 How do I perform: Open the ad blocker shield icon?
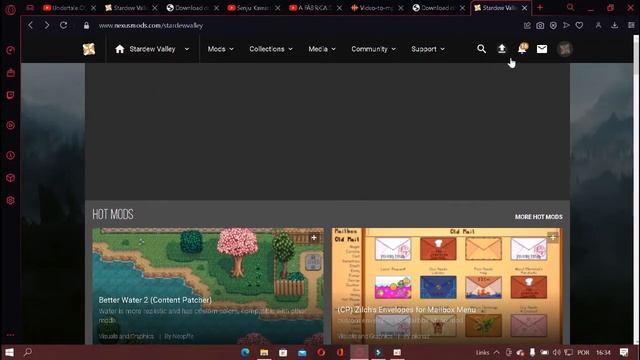(553, 25)
